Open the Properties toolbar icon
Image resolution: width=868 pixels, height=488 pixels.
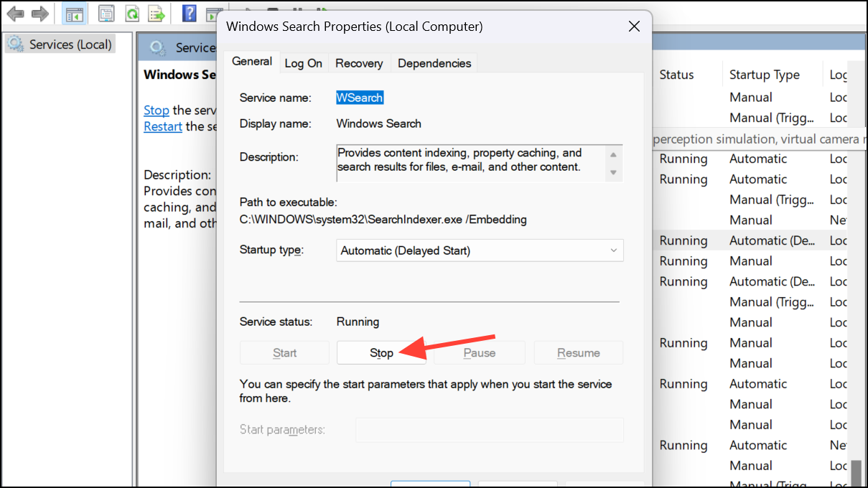point(106,13)
